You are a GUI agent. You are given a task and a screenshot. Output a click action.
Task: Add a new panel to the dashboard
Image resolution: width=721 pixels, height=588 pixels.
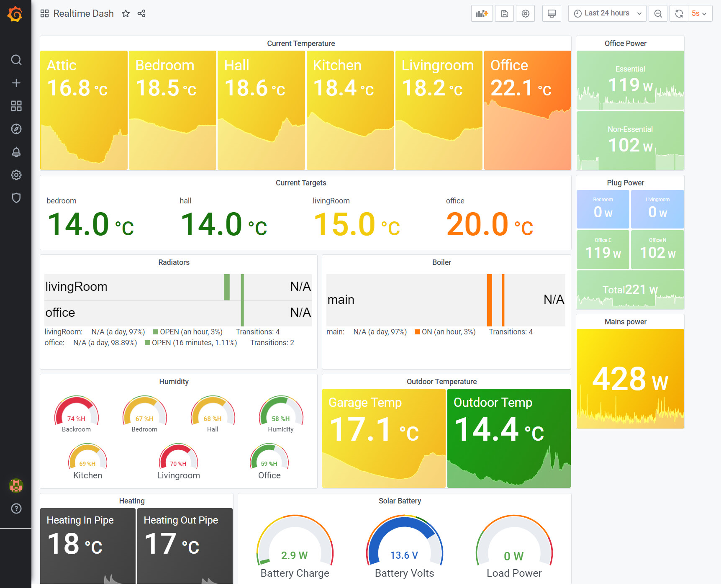[x=482, y=13]
